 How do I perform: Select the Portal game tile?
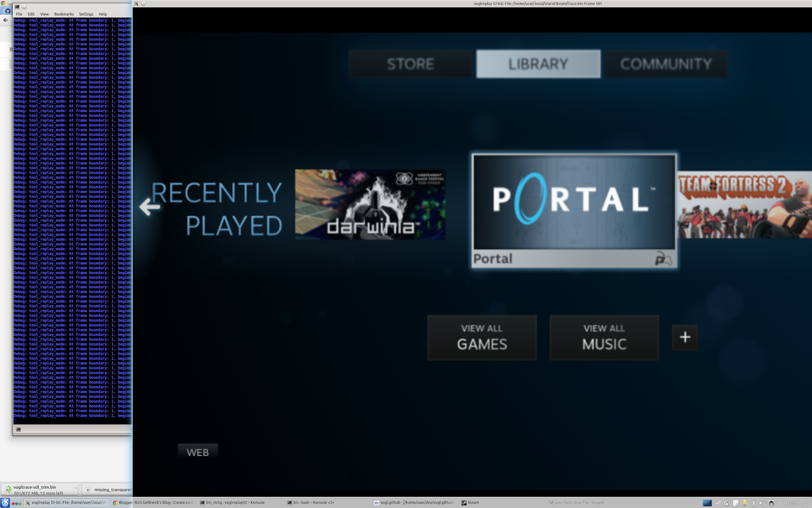tap(574, 211)
